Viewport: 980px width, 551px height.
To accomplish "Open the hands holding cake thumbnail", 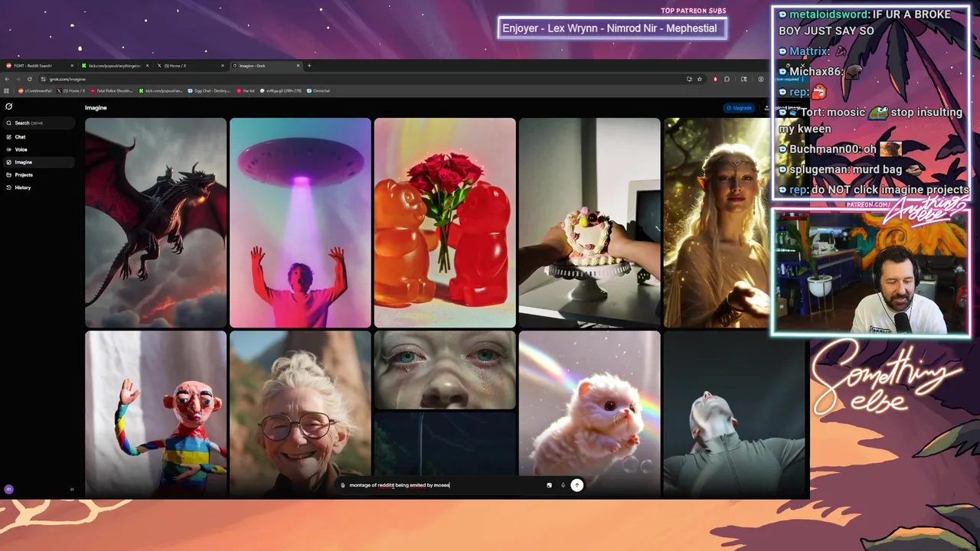I will point(590,223).
